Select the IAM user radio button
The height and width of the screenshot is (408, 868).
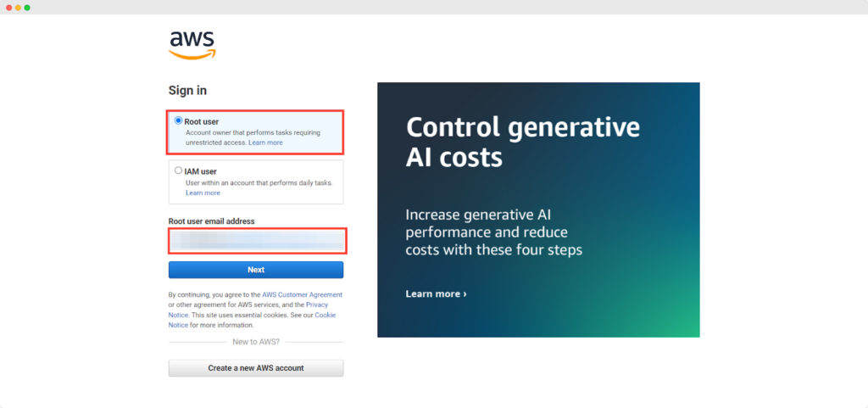(x=178, y=170)
